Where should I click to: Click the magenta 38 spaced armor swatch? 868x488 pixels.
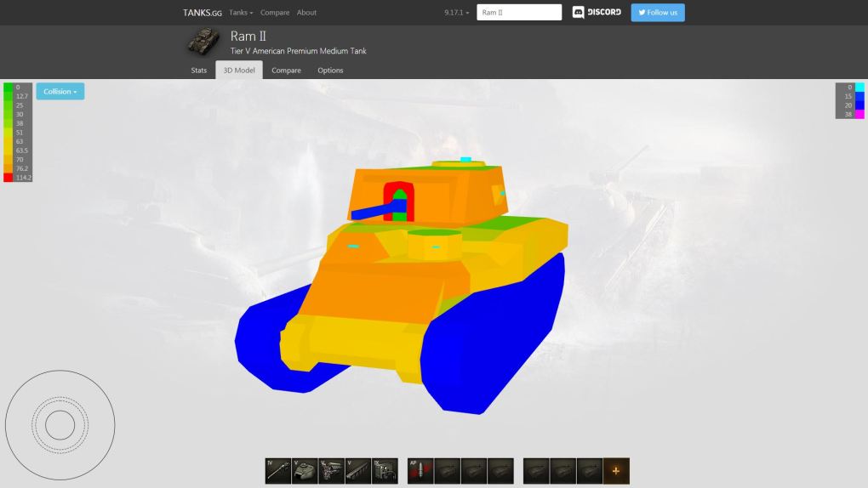coord(859,114)
